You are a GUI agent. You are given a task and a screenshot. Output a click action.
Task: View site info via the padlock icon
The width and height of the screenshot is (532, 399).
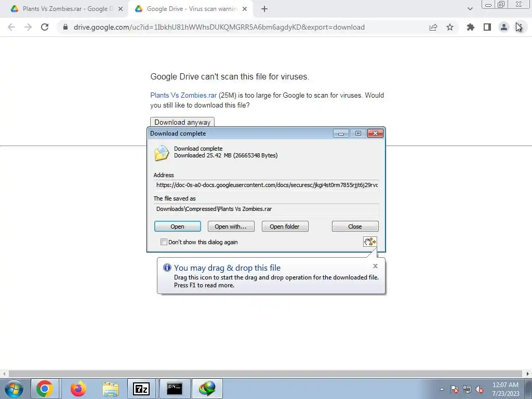(x=65, y=27)
